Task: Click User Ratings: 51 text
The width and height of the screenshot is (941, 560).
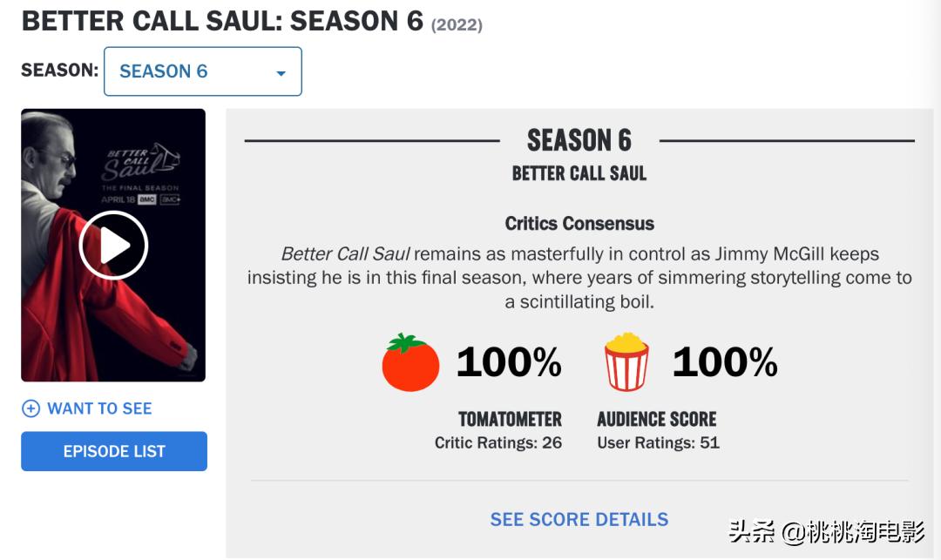Action: [659, 443]
